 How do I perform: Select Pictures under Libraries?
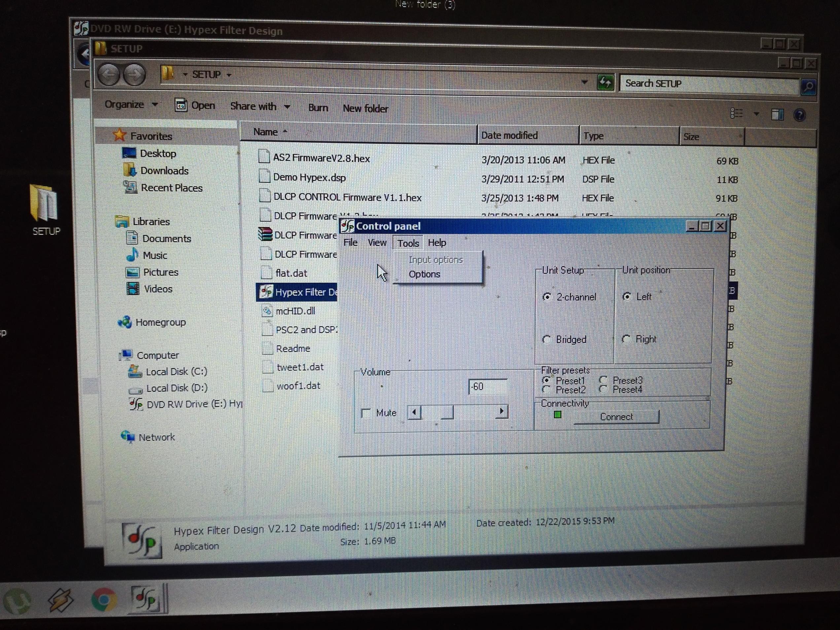[152, 272]
